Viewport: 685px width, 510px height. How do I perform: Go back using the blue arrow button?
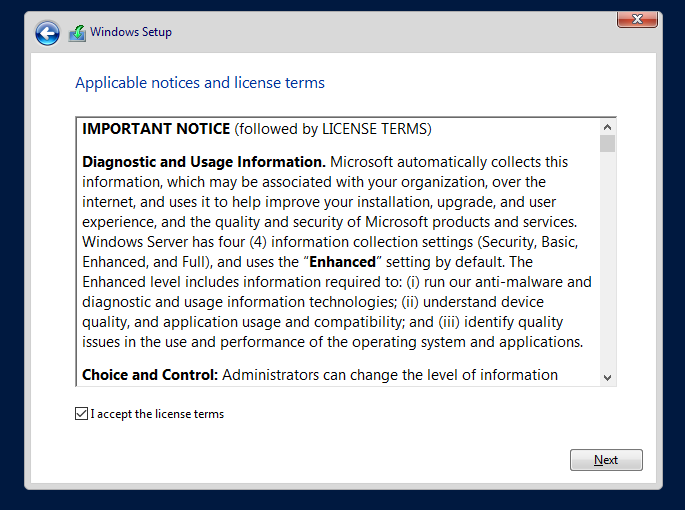(x=47, y=33)
